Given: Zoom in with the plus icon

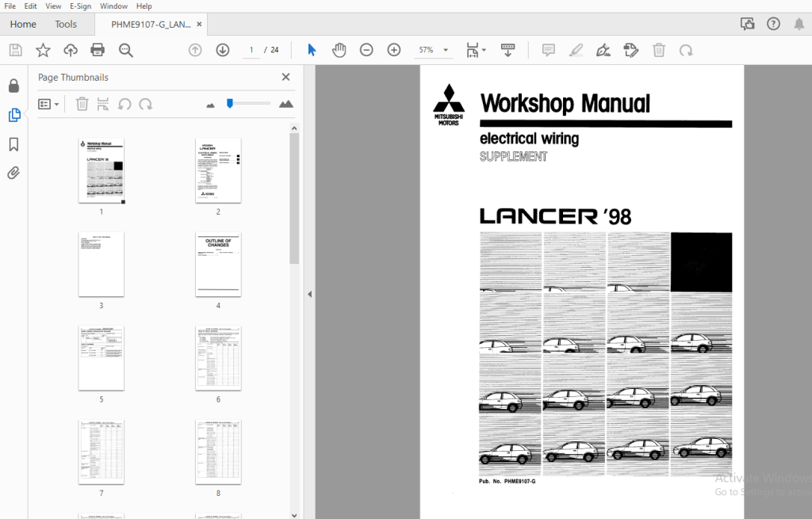Looking at the screenshot, I should click(394, 50).
